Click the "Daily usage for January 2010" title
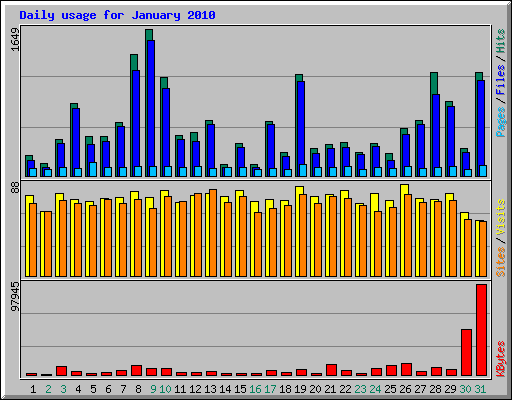 [117, 15]
